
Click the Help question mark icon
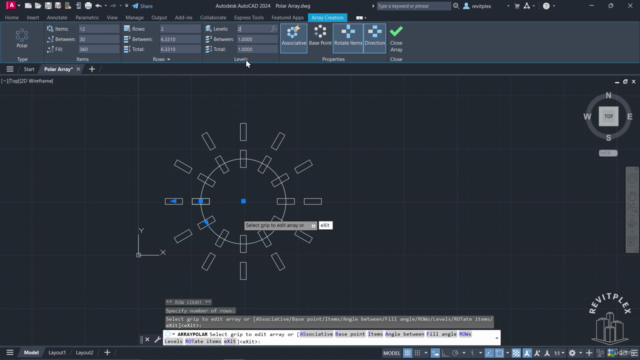click(x=546, y=6)
